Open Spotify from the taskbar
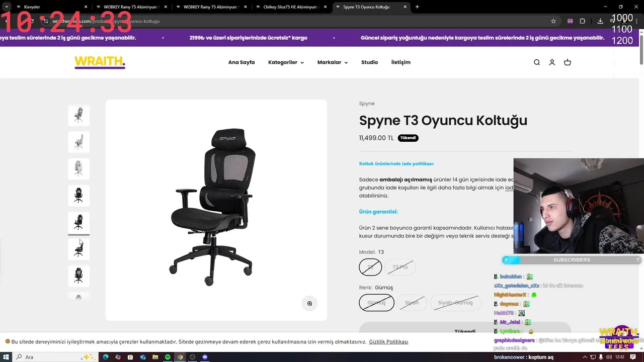Image resolution: width=644 pixels, height=362 pixels. click(168, 357)
